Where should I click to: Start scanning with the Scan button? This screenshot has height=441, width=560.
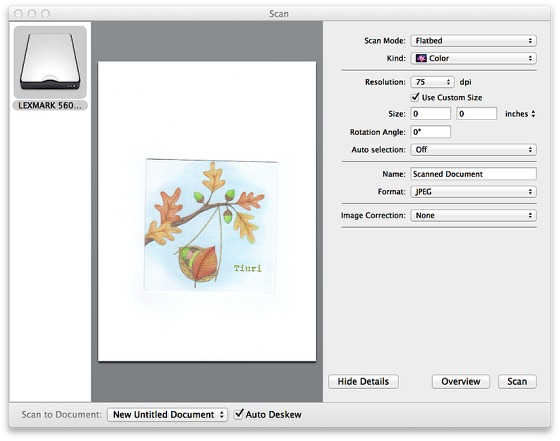(x=517, y=382)
